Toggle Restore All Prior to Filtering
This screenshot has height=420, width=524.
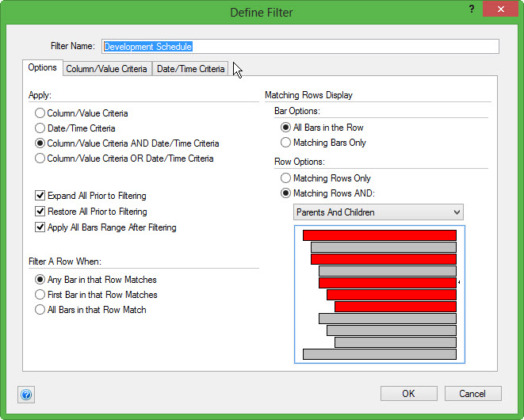click(40, 212)
